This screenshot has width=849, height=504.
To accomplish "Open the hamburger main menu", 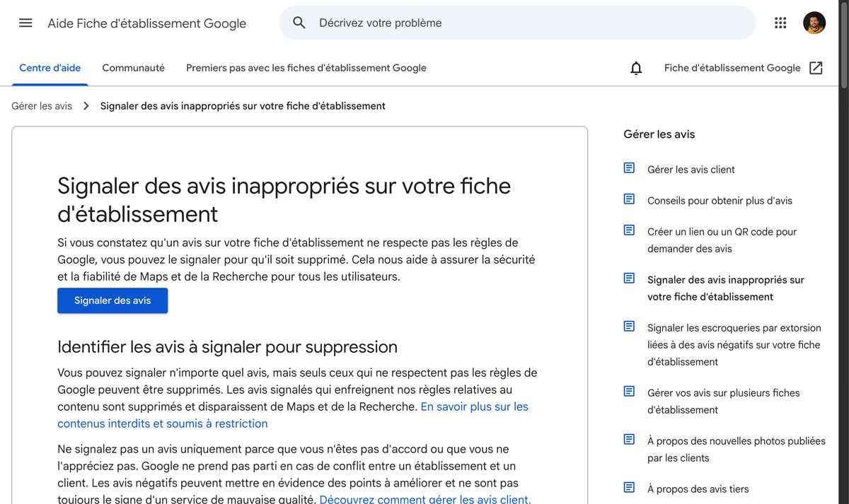I will click(25, 23).
